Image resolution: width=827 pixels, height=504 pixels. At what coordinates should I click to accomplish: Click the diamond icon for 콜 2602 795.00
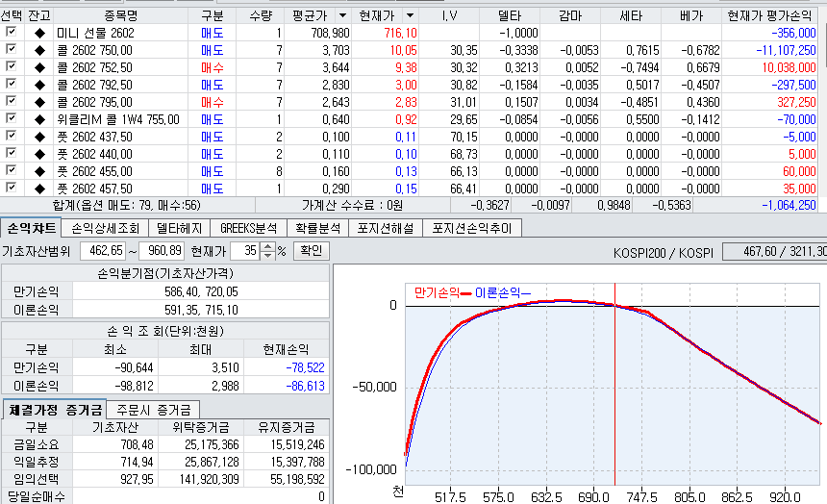pos(39,102)
